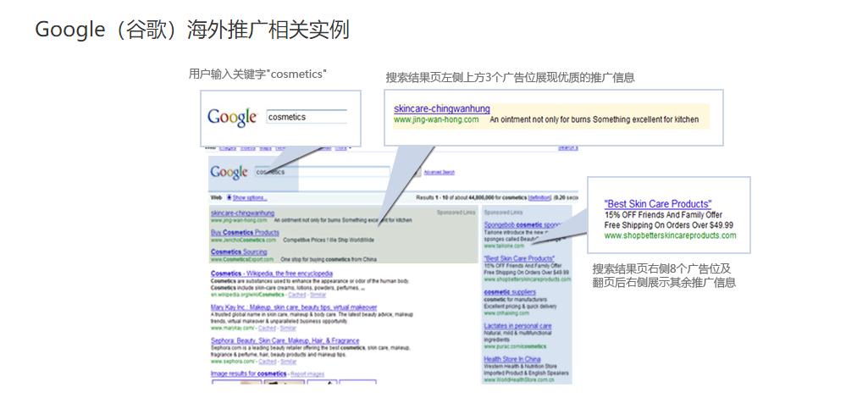Screen dimensions: 868x409
Task: Open the Mary Kay Inc search result
Action: (x=294, y=307)
